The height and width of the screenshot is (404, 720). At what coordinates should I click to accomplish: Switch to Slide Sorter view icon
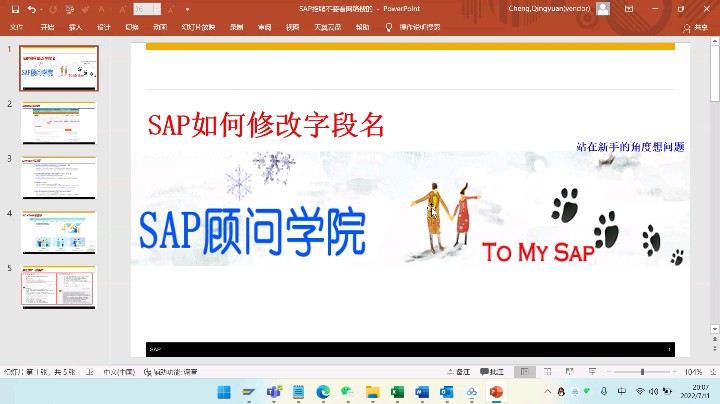pyautogui.click(x=547, y=371)
